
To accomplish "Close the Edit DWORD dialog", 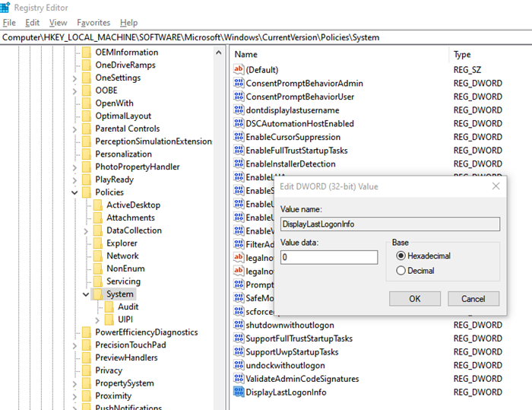I will click(x=496, y=186).
